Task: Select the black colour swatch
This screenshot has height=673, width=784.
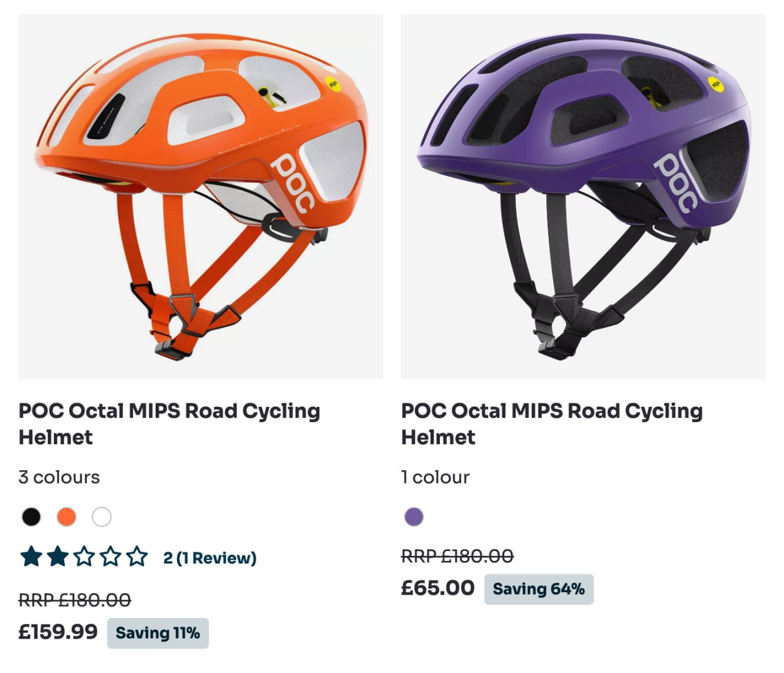Action: pos(31,517)
